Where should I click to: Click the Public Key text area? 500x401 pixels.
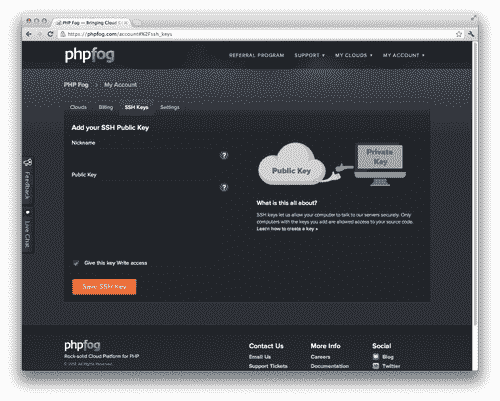click(x=144, y=217)
